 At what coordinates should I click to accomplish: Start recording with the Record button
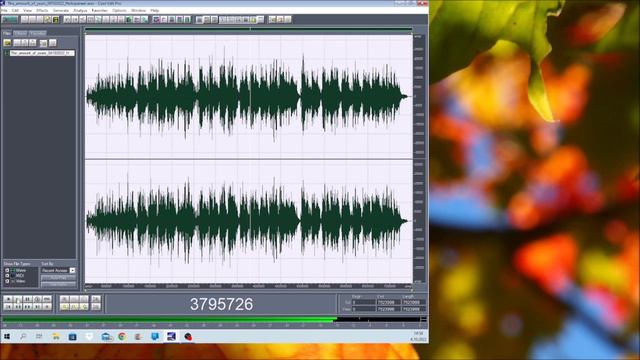click(47, 307)
